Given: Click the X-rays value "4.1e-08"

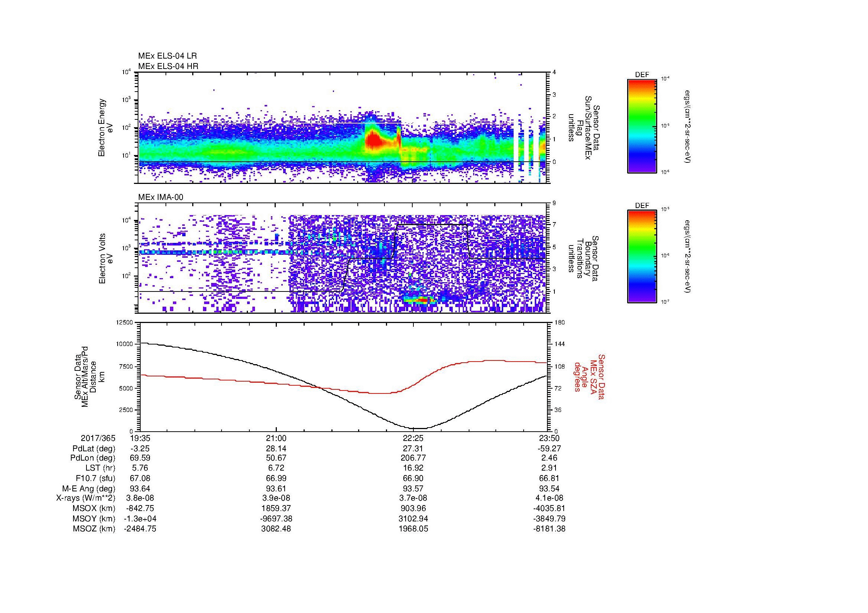Looking at the screenshot, I should [x=550, y=498].
